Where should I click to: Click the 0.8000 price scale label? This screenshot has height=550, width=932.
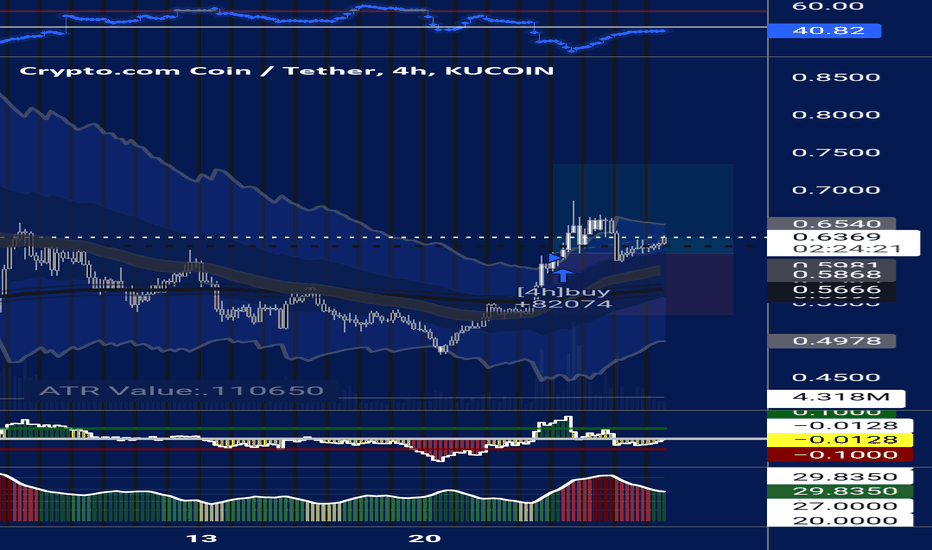pyautogui.click(x=836, y=115)
